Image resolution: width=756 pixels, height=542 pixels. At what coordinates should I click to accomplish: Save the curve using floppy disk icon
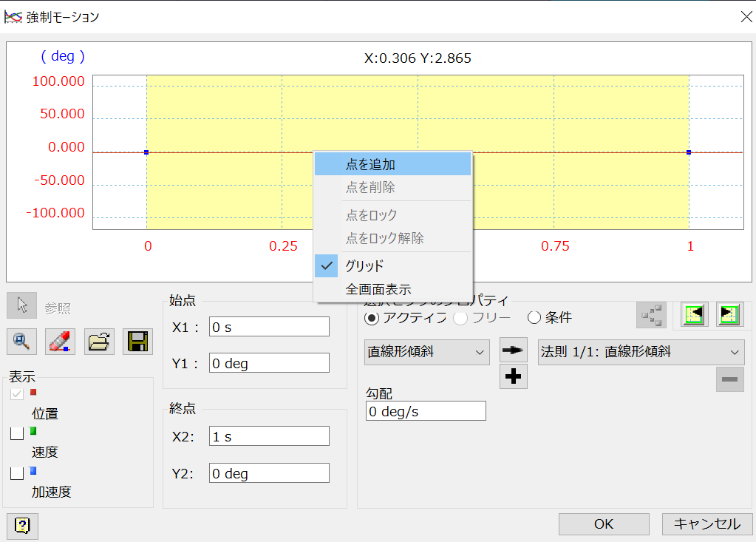tap(137, 341)
